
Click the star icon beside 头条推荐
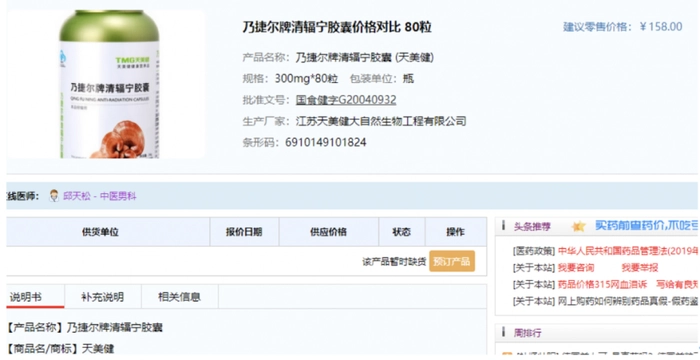[x=578, y=226]
